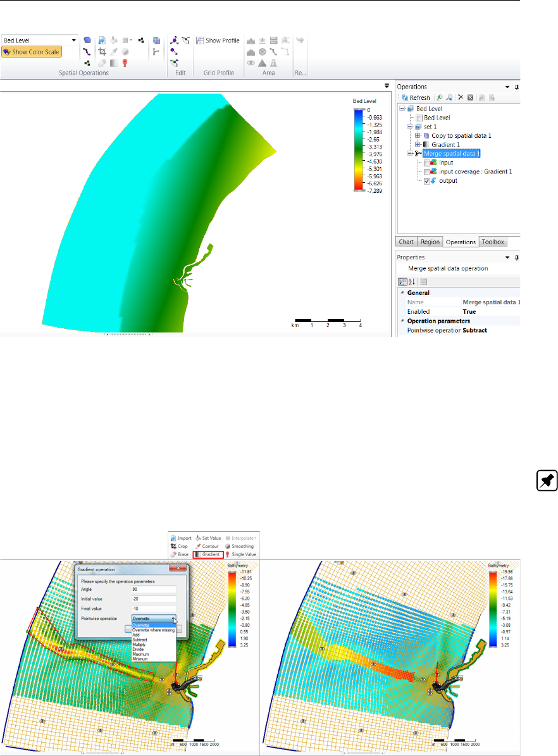
Task: Click the second magnifier icon in Operations toolbar
Action: (x=449, y=97)
